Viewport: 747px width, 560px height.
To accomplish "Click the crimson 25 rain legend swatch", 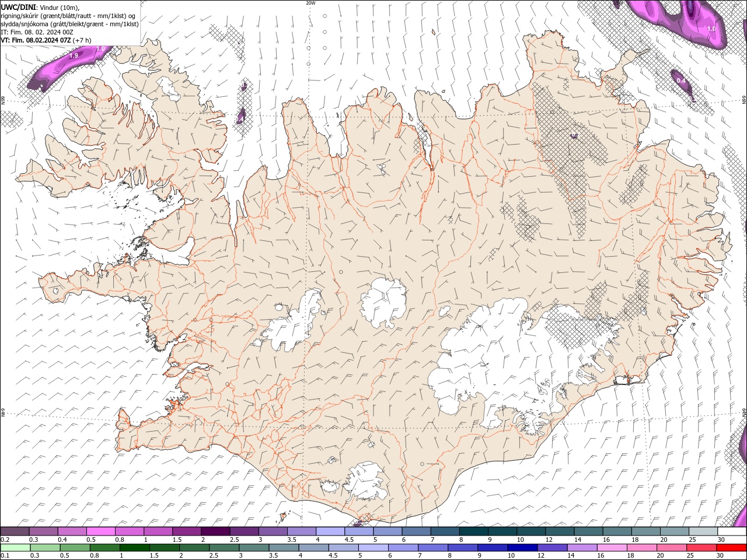I will [701, 548].
